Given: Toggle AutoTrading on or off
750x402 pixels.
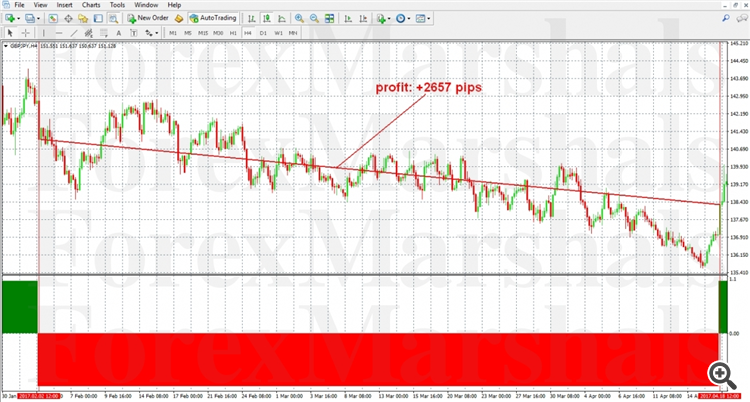Looking at the screenshot, I should 213,18.
